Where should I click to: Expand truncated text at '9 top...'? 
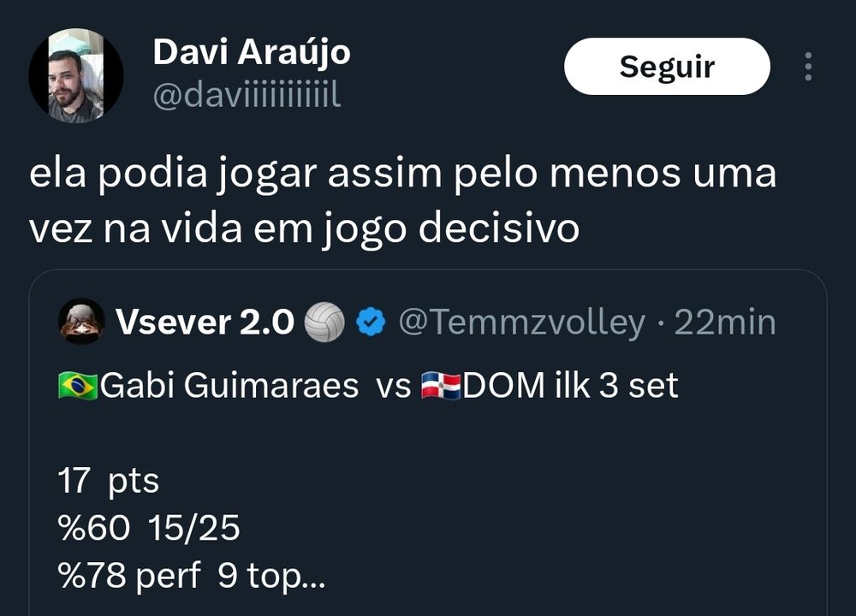[x=271, y=576]
